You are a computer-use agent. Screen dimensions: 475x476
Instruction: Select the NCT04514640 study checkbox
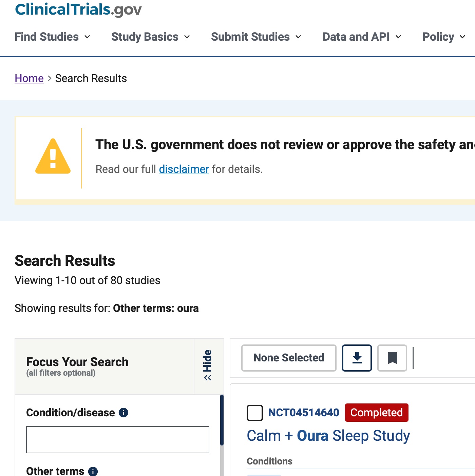coord(255,413)
